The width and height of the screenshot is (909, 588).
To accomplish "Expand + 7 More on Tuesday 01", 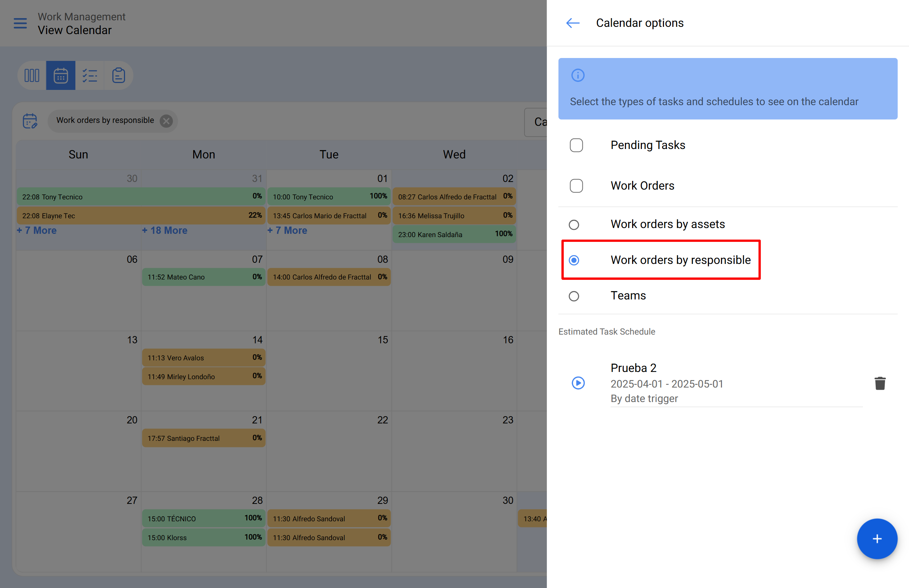I will (287, 231).
